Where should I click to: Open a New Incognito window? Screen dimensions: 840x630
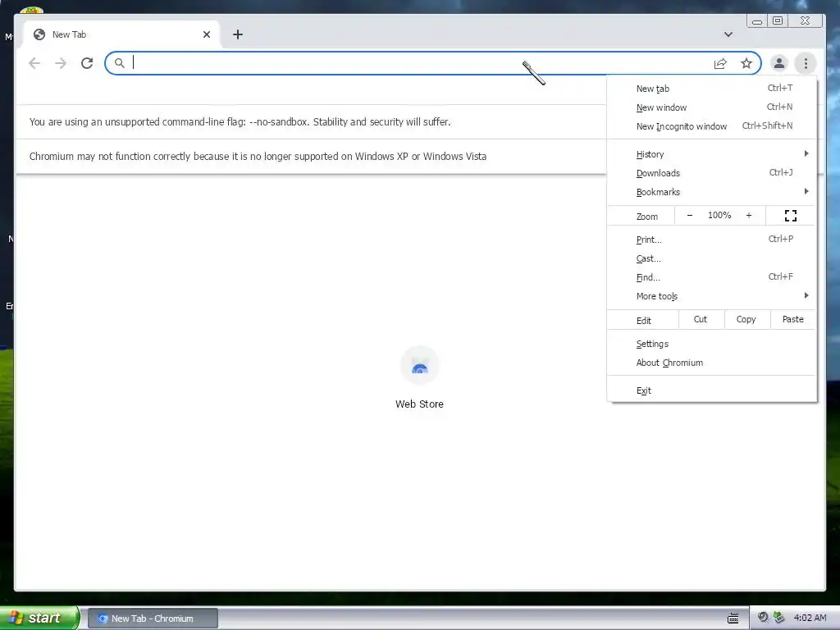pos(711,126)
